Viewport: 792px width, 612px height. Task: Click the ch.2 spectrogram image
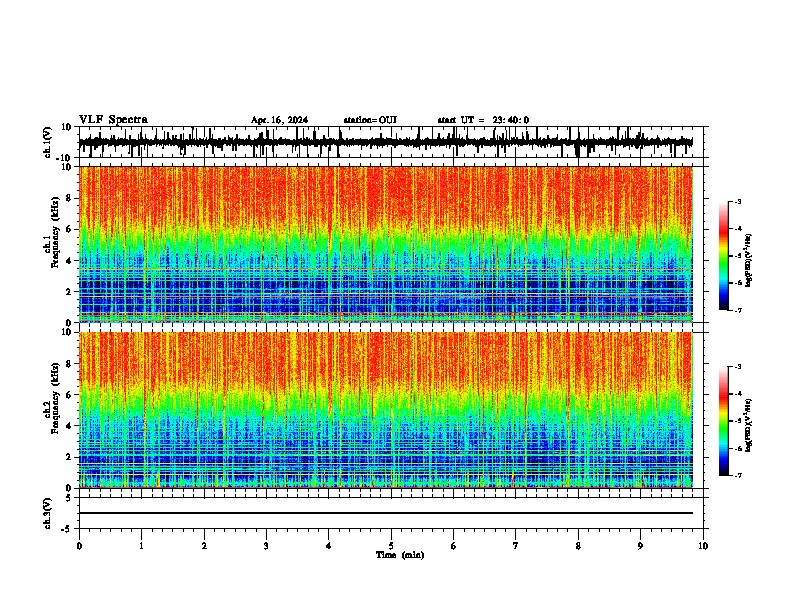pyautogui.click(x=386, y=410)
